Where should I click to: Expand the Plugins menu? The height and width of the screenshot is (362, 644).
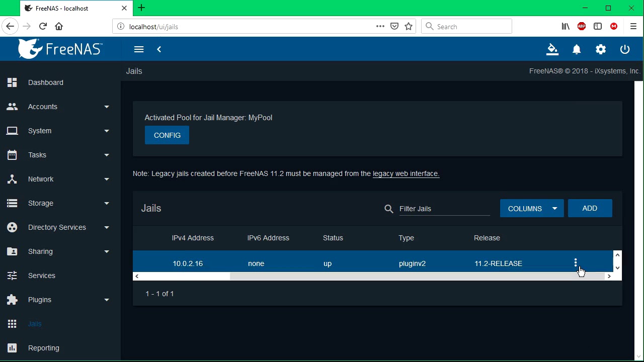click(60, 300)
